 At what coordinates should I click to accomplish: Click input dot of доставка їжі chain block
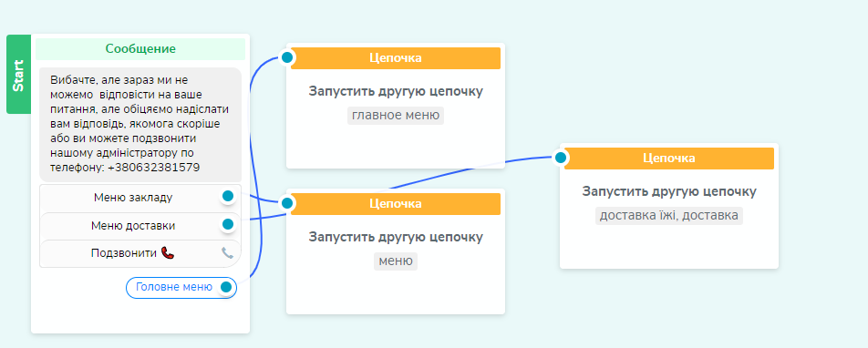(x=561, y=158)
